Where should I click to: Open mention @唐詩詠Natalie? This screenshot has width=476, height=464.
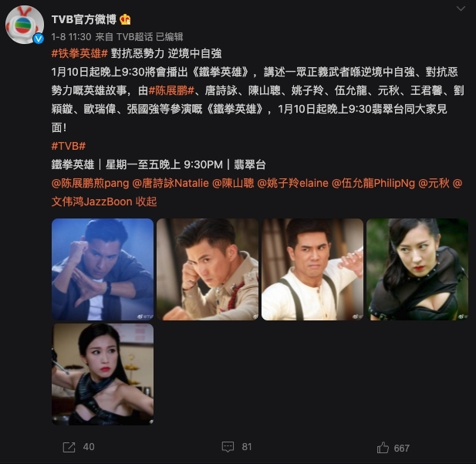pos(170,183)
